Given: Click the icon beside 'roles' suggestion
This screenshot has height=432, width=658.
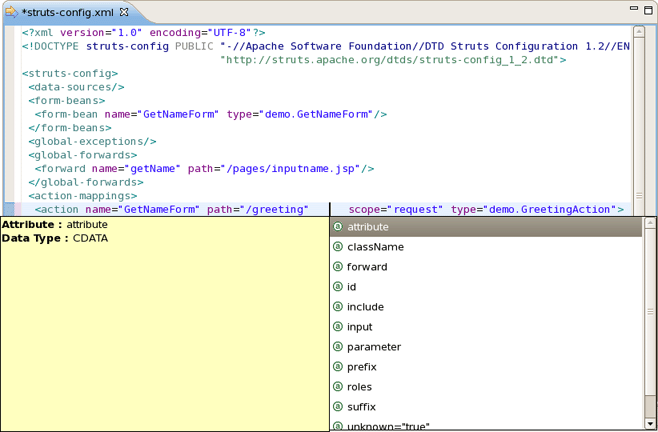Looking at the screenshot, I should pyautogui.click(x=338, y=387).
